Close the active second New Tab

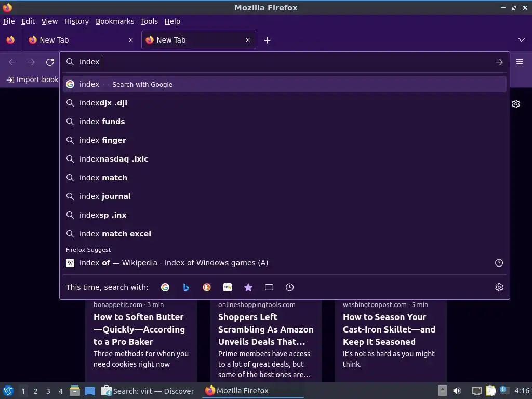point(248,40)
